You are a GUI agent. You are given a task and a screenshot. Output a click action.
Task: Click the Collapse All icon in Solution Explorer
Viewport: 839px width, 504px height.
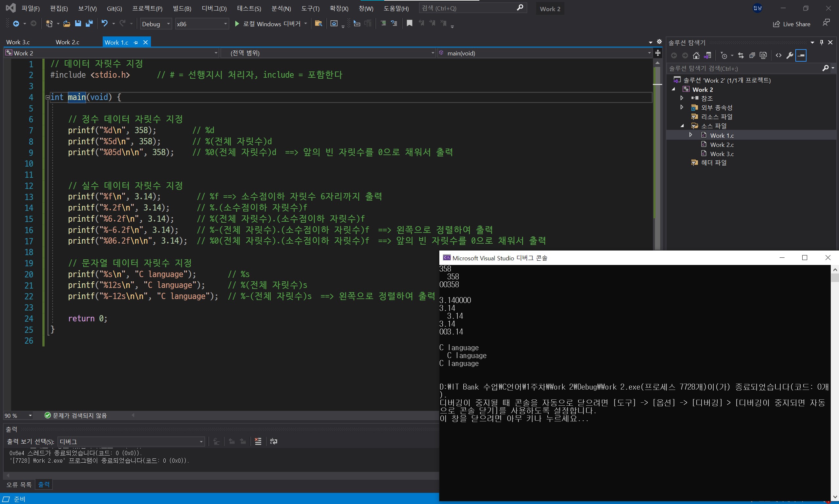[752, 55]
